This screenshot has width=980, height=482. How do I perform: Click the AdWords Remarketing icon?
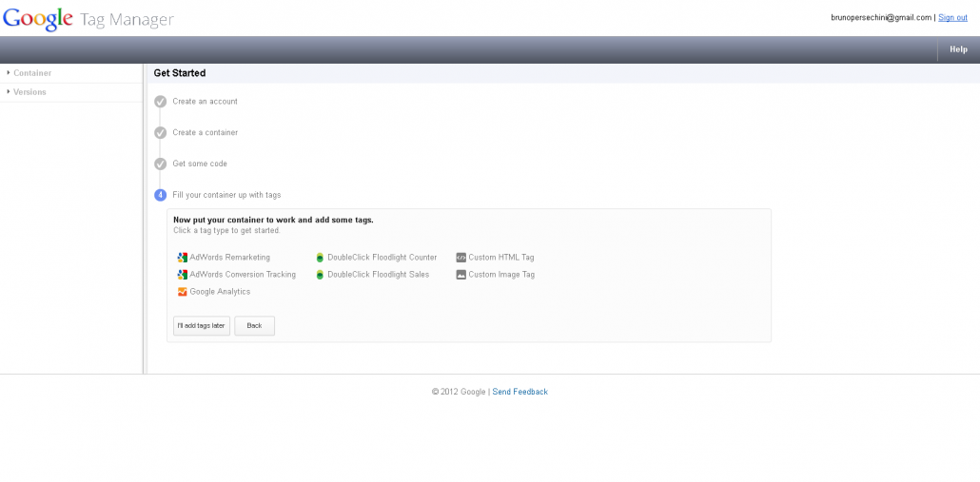click(182, 258)
